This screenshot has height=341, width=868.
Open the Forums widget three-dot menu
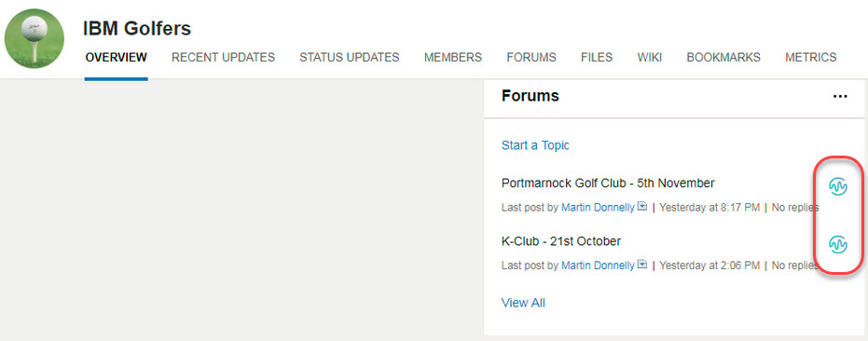[x=840, y=96]
